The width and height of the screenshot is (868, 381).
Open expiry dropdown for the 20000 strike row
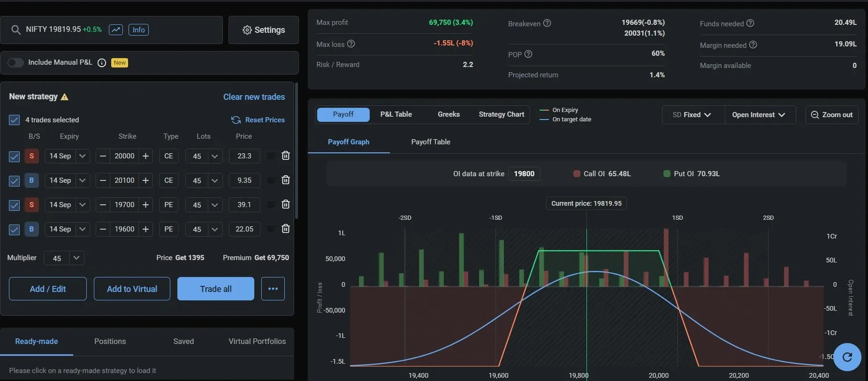point(82,156)
